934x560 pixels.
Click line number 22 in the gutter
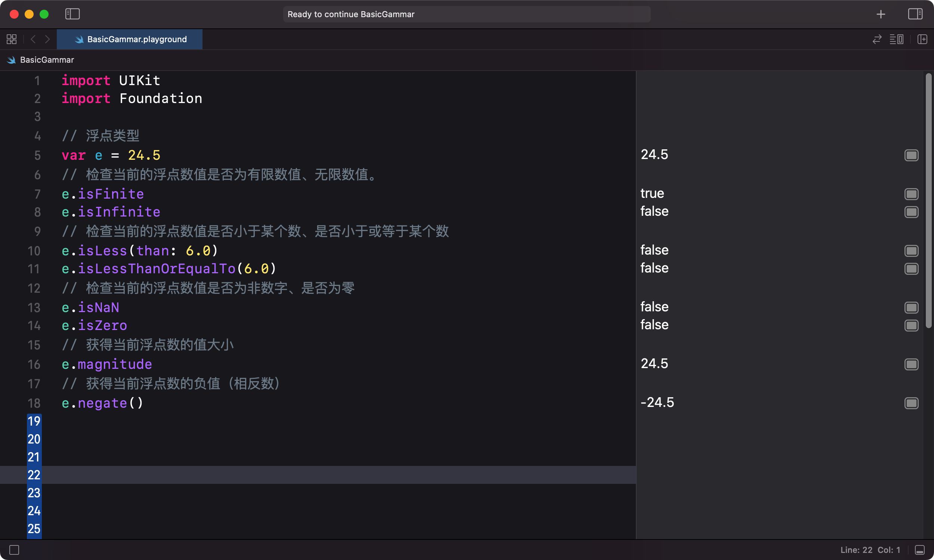pos(34,475)
